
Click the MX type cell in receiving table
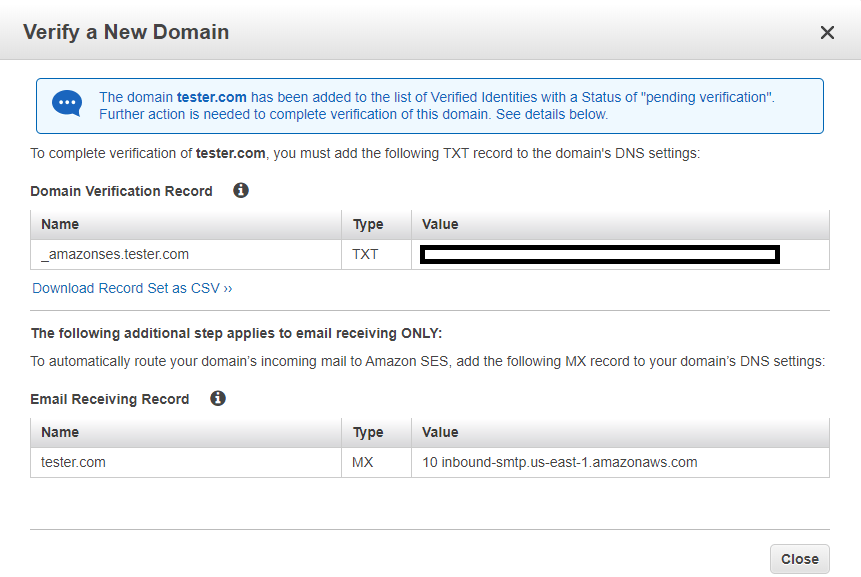tap(364, 462)
